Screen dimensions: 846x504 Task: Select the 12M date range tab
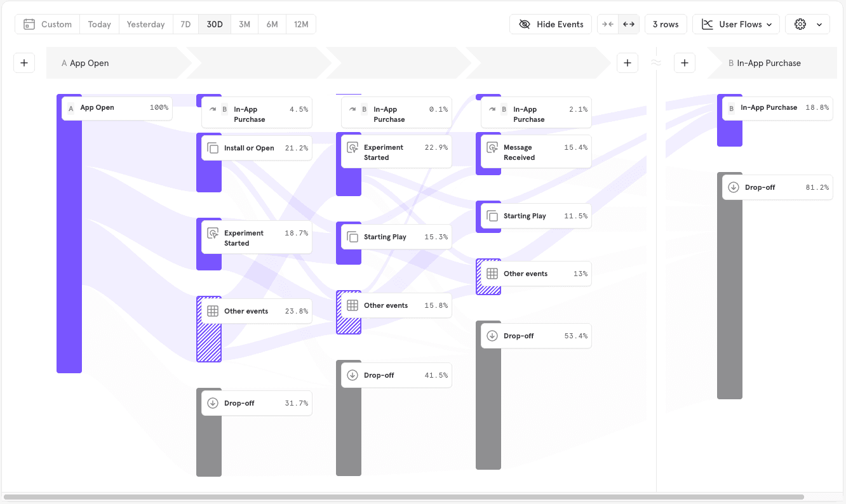(x=301, y=24)
